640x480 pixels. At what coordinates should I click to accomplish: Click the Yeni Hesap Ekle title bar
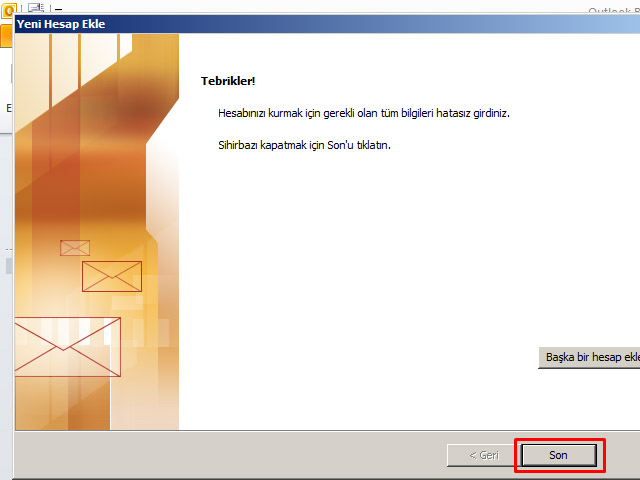pos(300,23)
